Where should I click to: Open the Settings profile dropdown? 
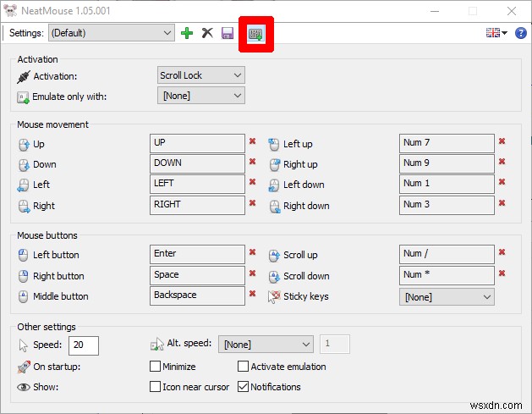coord(111,33)
